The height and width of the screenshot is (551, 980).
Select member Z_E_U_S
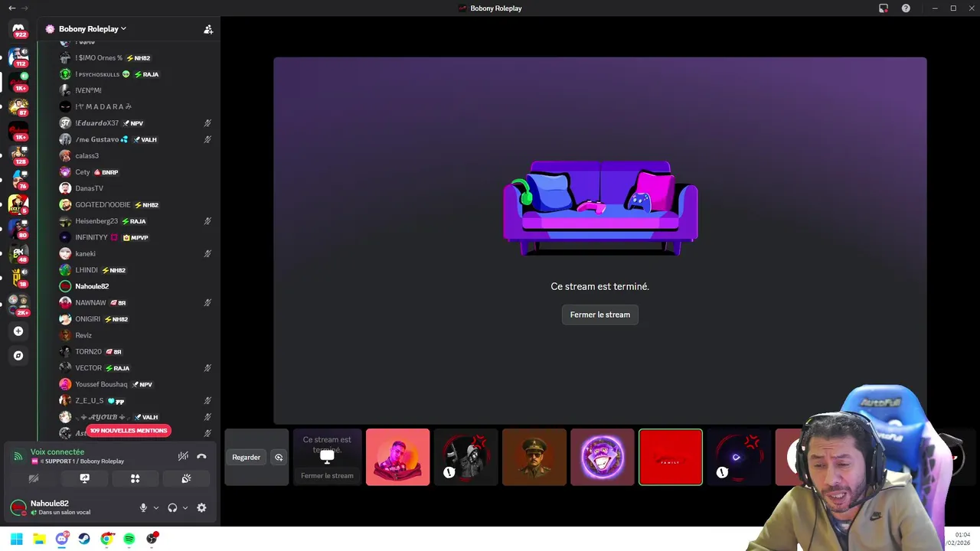tap(89, 400)
